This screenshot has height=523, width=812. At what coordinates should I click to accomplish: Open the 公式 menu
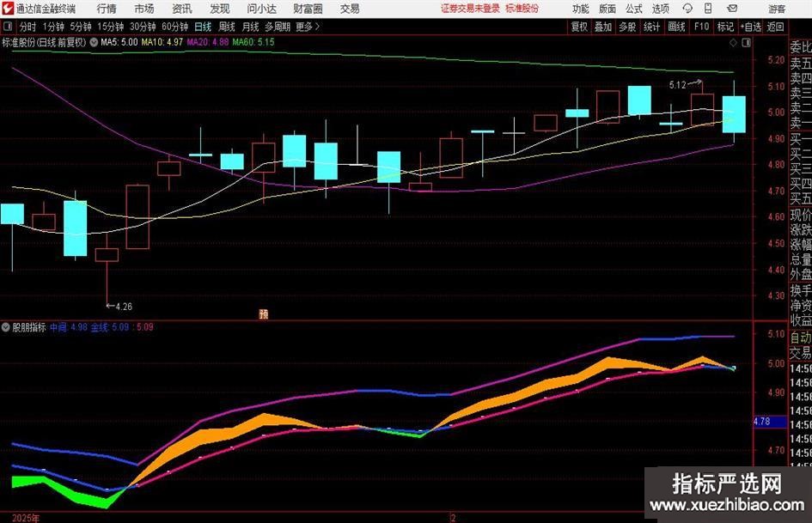(x=634, y=9)
